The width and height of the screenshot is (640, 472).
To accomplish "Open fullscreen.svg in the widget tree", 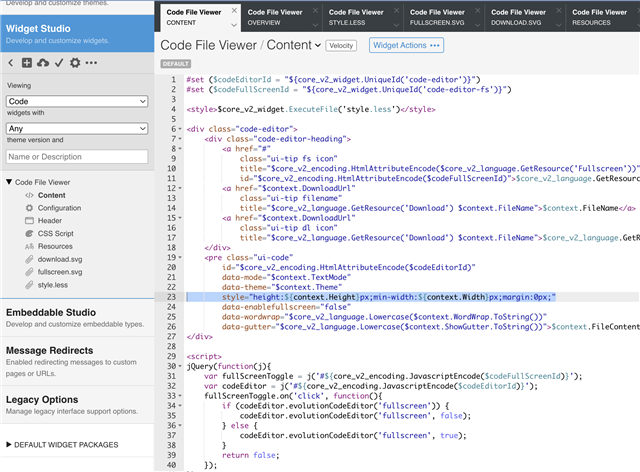I will [60, 272].
